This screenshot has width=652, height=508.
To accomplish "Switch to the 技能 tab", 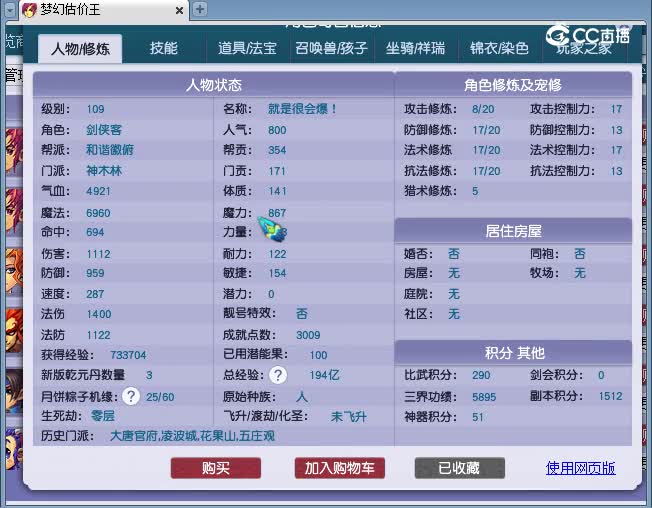I will 164,49.
